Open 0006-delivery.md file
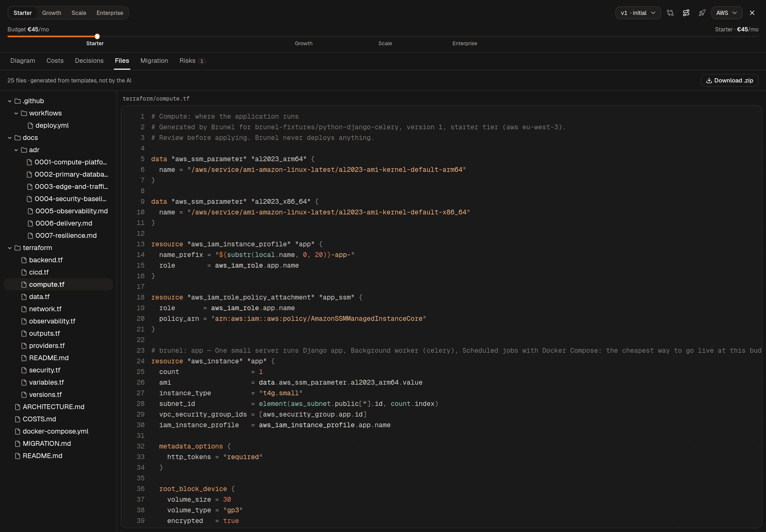Viewport: 766px width, 532px height. [x=58, y=223]
